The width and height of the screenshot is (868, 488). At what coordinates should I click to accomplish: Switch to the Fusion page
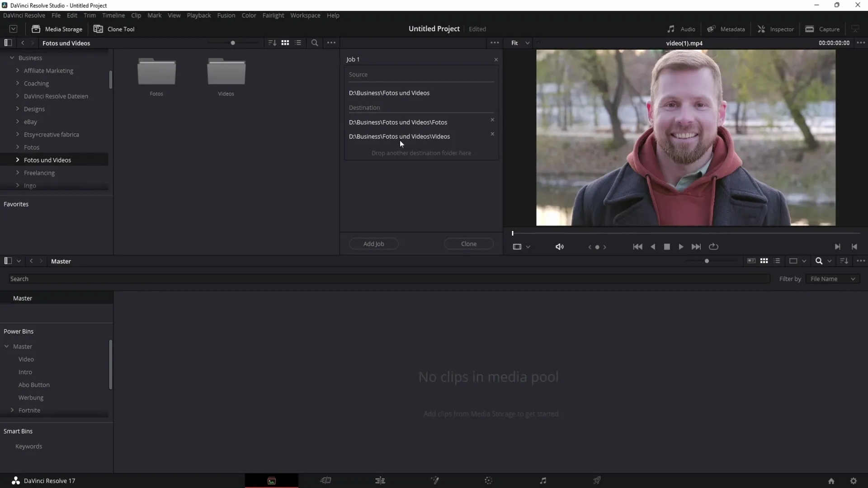click(434, 481)
